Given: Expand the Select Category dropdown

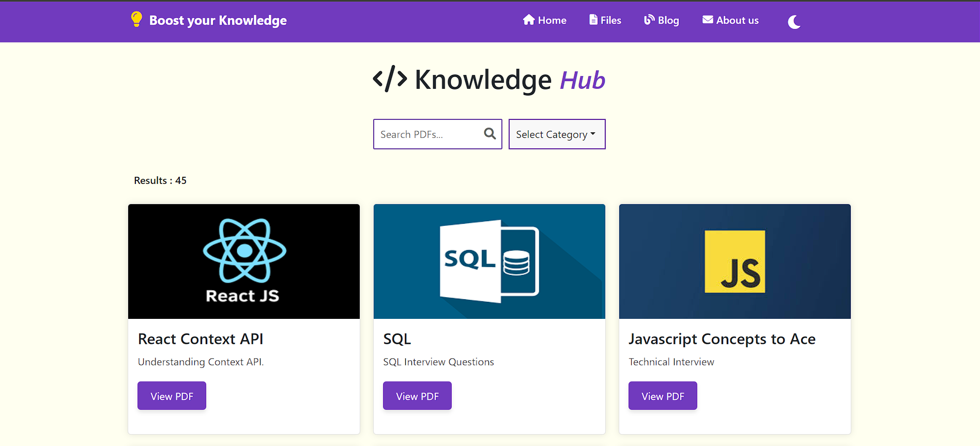Looking at the screenshot, I should click(557, 134).
